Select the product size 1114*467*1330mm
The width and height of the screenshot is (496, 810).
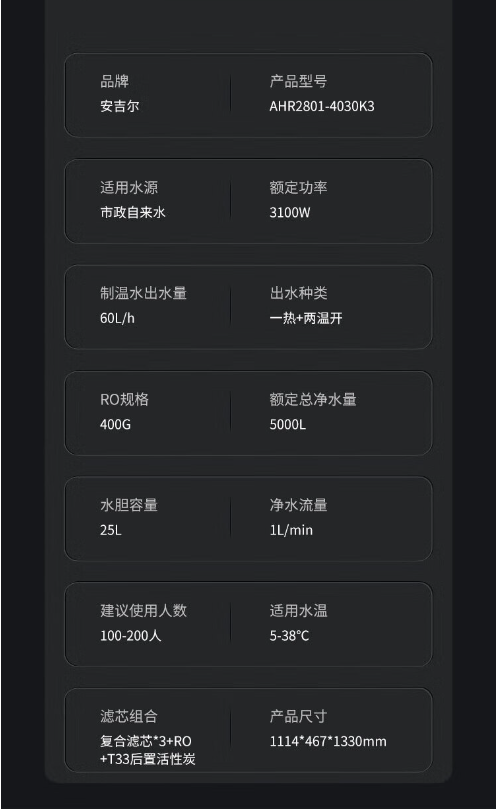tap(328, 741)
